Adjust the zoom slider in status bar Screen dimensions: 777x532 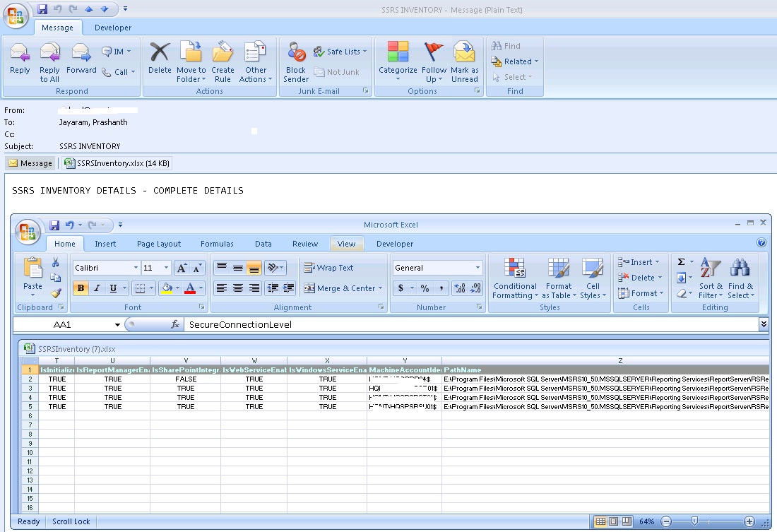pos(694,521)
